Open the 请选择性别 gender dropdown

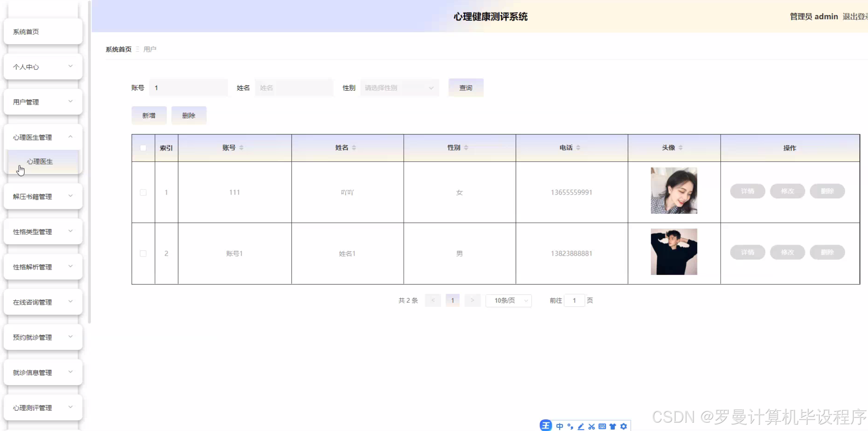(x=400, y=88)
